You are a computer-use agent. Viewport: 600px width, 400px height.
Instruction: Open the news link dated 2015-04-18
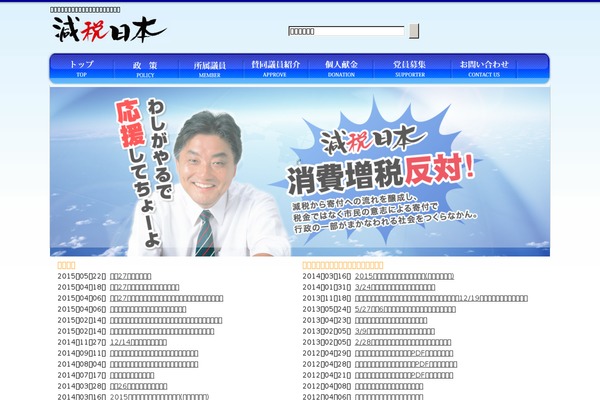144,287
